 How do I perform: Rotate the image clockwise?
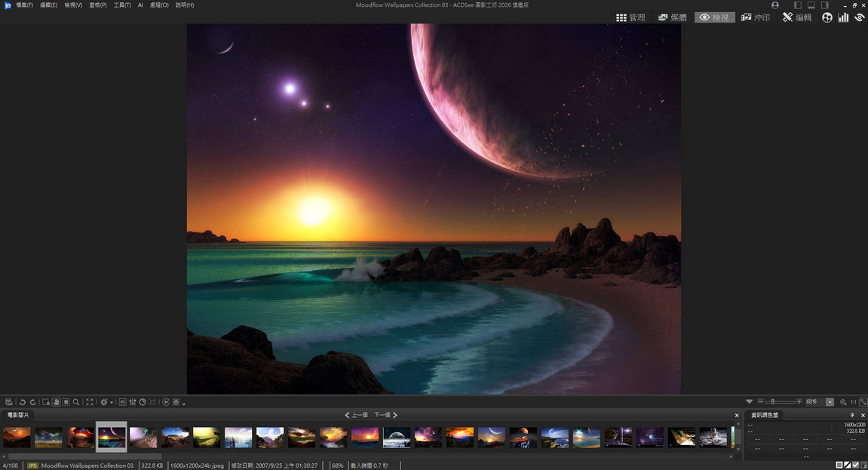pyautogui.click(x=32, y=402)
